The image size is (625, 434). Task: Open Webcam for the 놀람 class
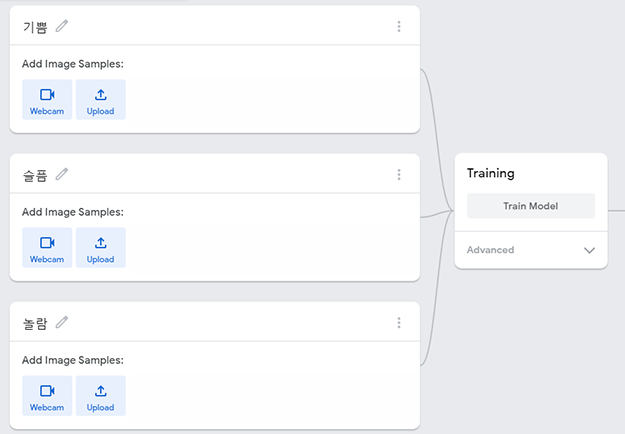(47, 396)
